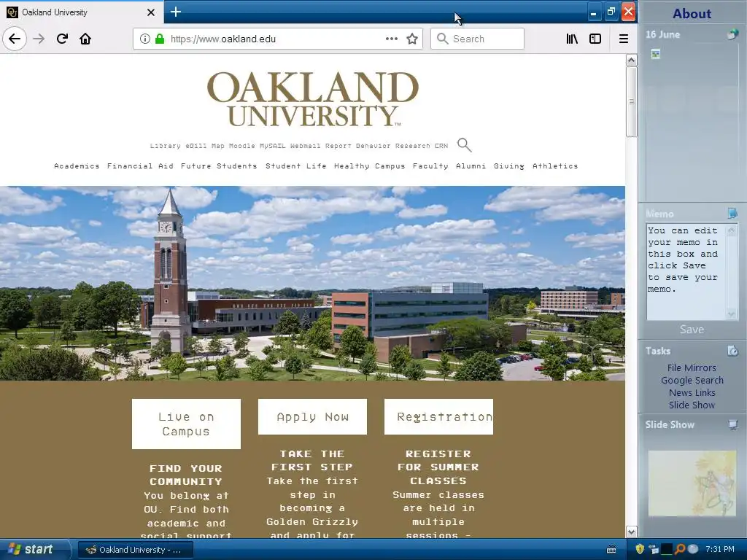This screenshot has height=560, width=747.
Task: Click the orange magnifier tray icon
Action: (x=680, y=549)
